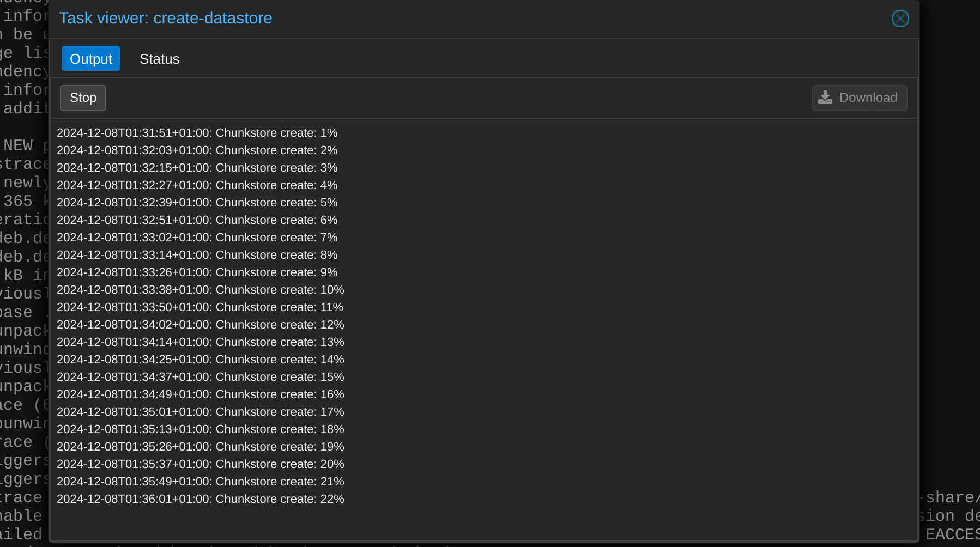Select the Chunkstore create: 7% log line
Screen dimensions: 980x547
197,238
